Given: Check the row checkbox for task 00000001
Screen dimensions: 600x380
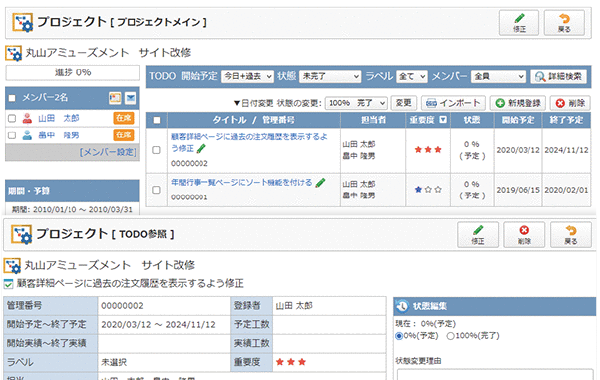Looking at the screenshot, I should click(x=156, y=190).
